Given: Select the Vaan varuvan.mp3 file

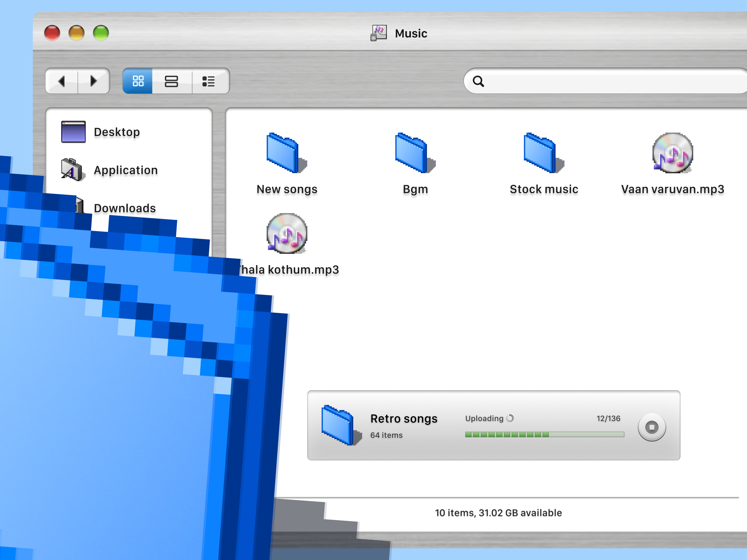Looking at the screenshot, I should tap(672, 155).
